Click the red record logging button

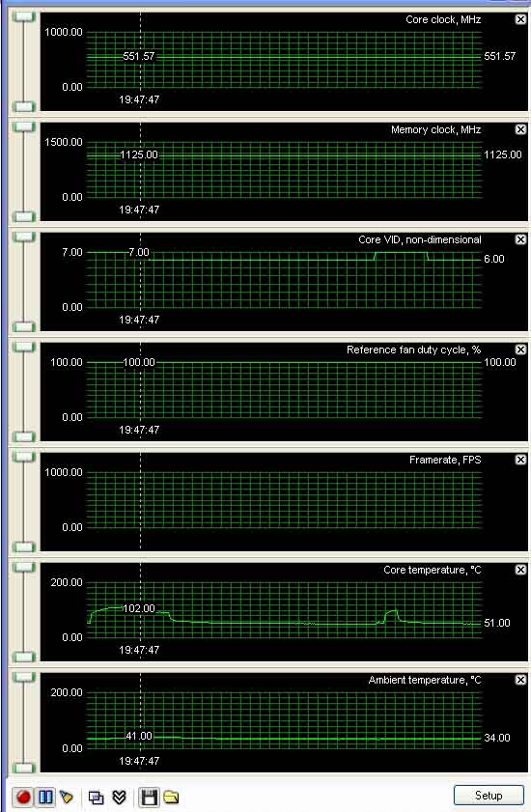23,797
